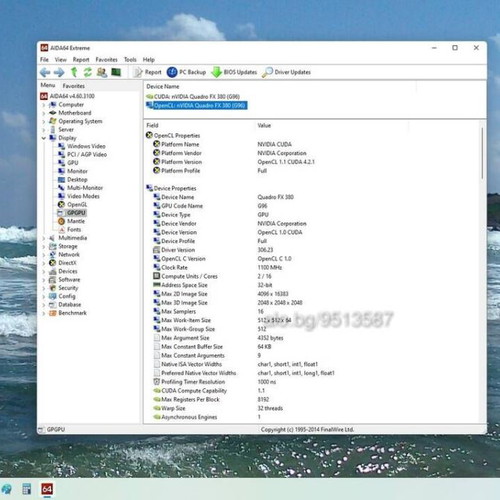The height and width of the screenshot is (500, 500).
Task: Open the View menu
Action: [60, 60]
